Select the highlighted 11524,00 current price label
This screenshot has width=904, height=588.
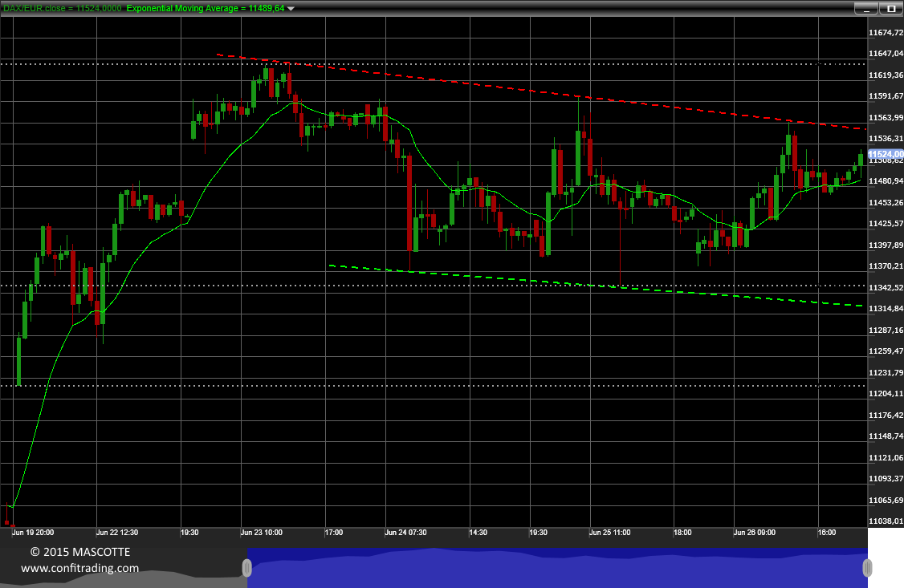click(x=886, y=154)
